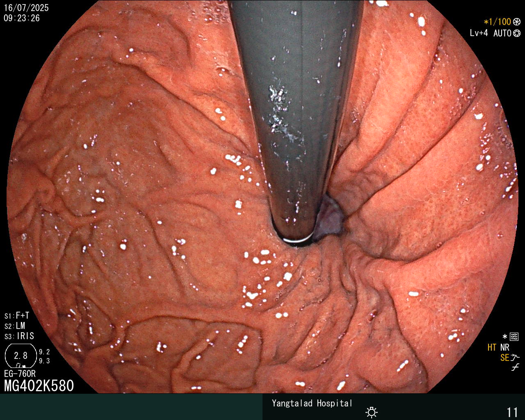The height and width of the screenshot is (420, 525).
Task: Click the serial number MG402K580
Action: click(x=39, y=386)
